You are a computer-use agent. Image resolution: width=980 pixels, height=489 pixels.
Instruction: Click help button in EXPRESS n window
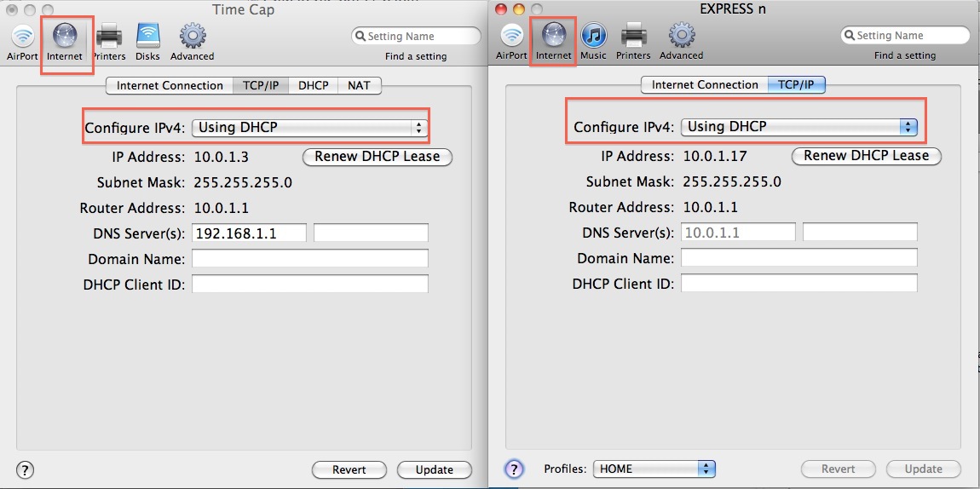tap(514, 469)
